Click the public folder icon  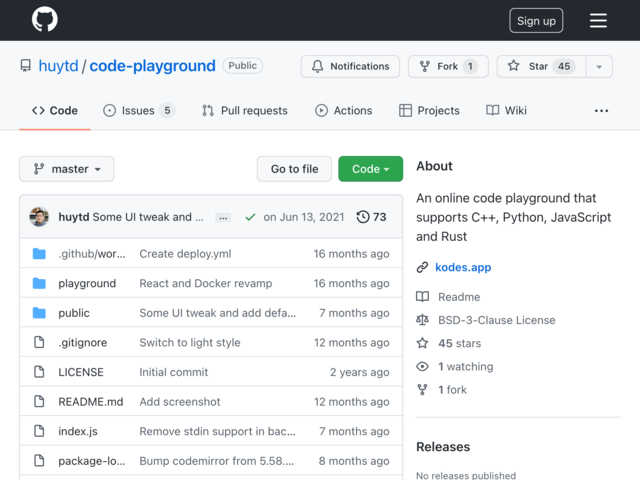click(x=39, y=313)
